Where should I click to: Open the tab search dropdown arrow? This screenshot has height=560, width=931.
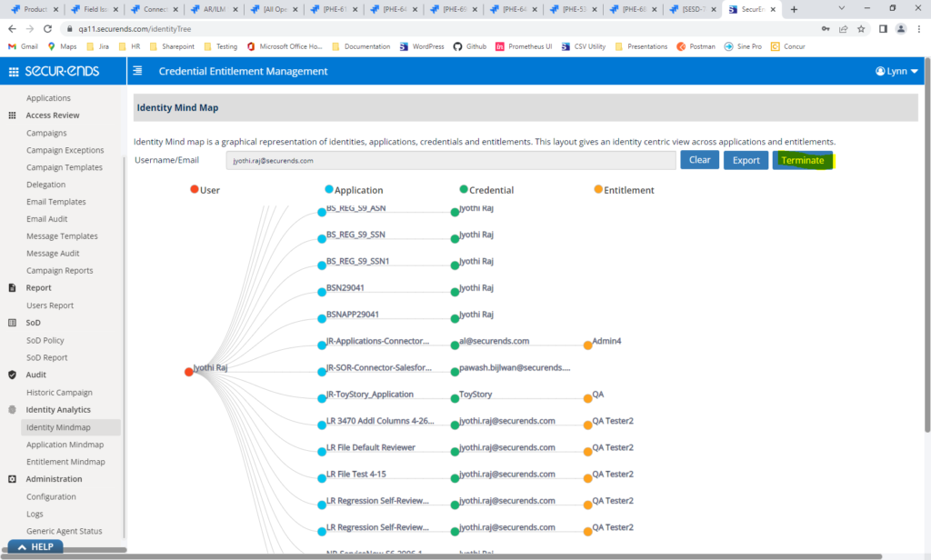[x=841, y=8]
